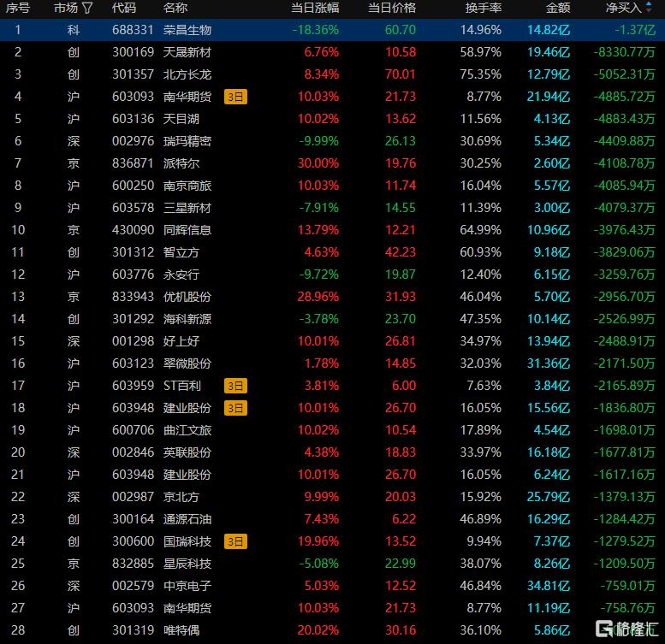Select stock name 智立方
The width and height of the screenshot is (665, 644).
coord(181,252)
